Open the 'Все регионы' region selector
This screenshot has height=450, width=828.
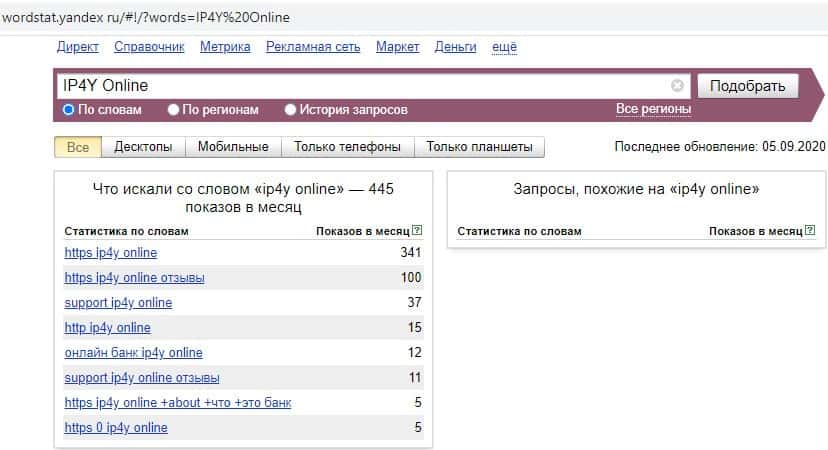pyautogui.click(x=653, y=109)
